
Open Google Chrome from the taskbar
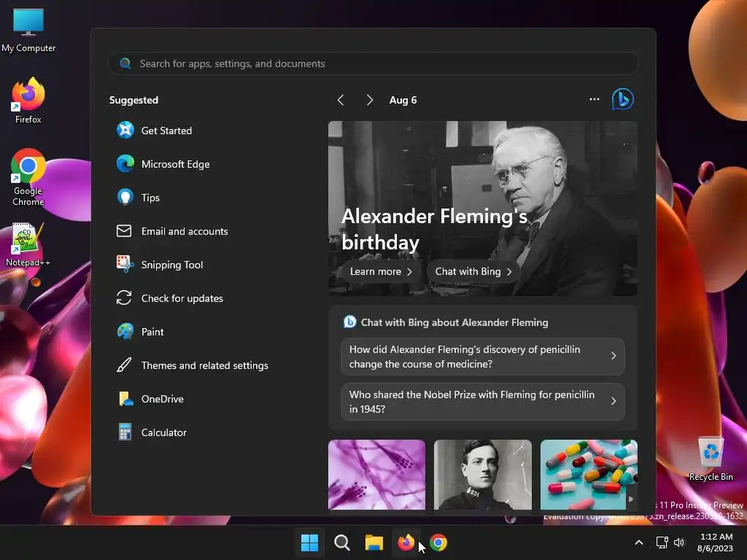(x=438, y=542)
